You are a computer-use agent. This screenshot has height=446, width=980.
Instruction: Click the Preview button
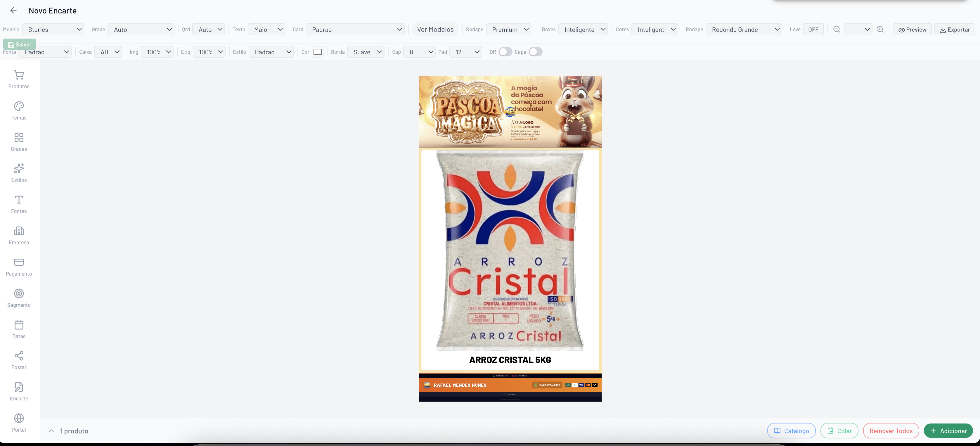click(912, 29)
